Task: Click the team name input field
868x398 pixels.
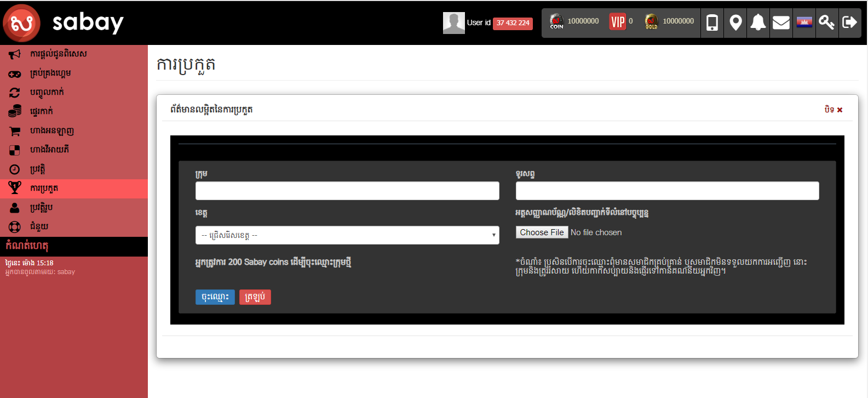Action: [347, 191]
